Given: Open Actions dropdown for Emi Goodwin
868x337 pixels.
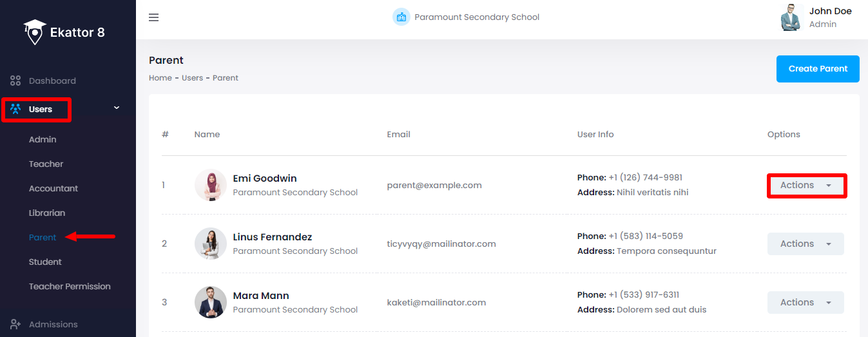Looking at the screenshot, I should [805, 186].
